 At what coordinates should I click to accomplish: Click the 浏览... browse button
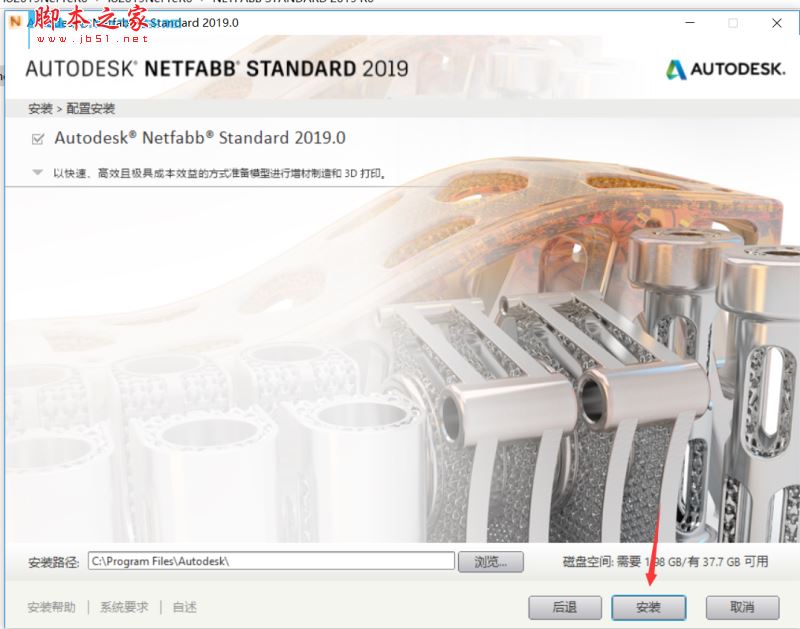(x=490, y=562)
